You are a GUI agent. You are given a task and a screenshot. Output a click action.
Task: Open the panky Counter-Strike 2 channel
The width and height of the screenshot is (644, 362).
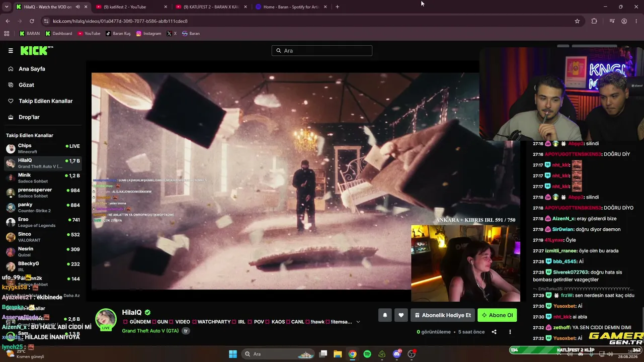click(x=43, y=207)
